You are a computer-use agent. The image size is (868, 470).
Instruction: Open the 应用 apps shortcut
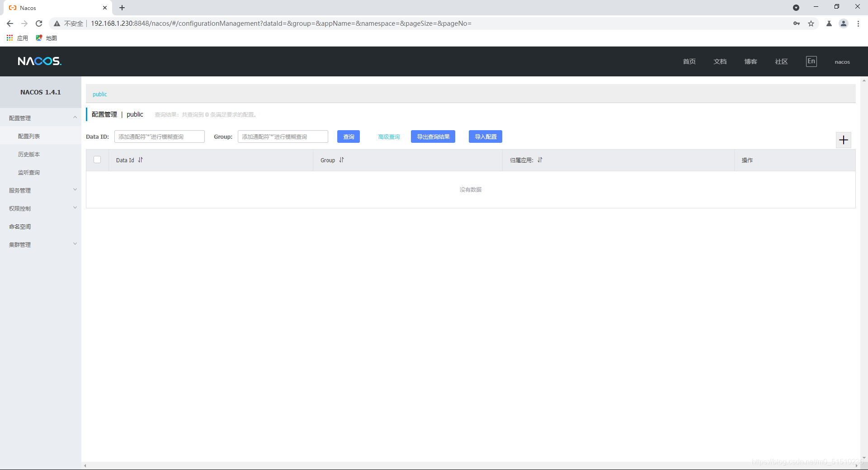17,38
